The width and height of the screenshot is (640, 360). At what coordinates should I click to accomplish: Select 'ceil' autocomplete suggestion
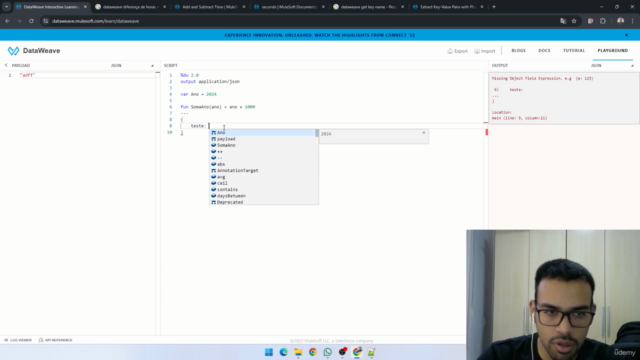click(263, 183)
